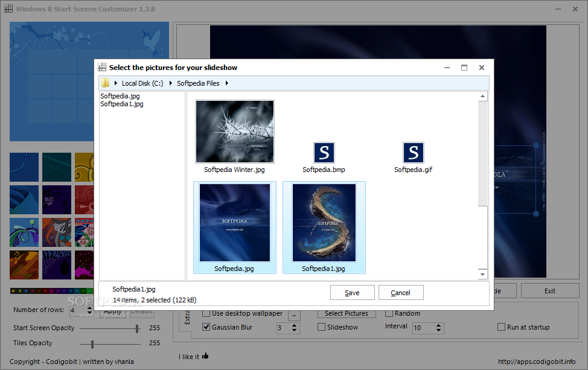The width and height of the screenshot is (588, 370).
Task: Click Save in the slideshow dialog
Action: click(x=352, y=293)
